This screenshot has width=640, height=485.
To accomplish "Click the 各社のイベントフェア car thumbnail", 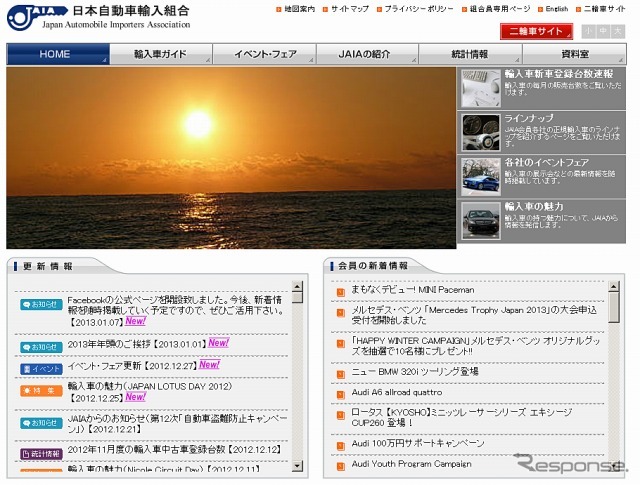I will point(481,176).
